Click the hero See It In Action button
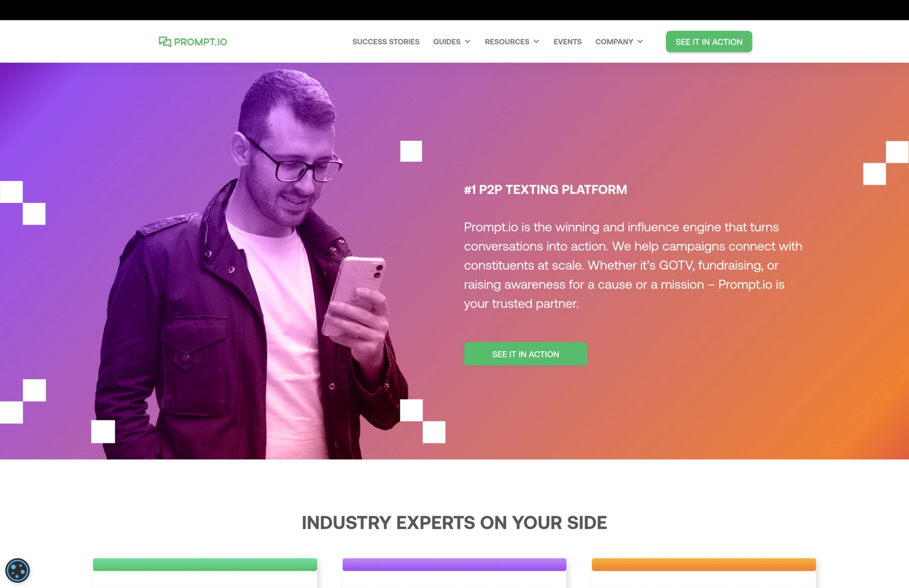This screenshot has width=909, height=588. point(526,354)
